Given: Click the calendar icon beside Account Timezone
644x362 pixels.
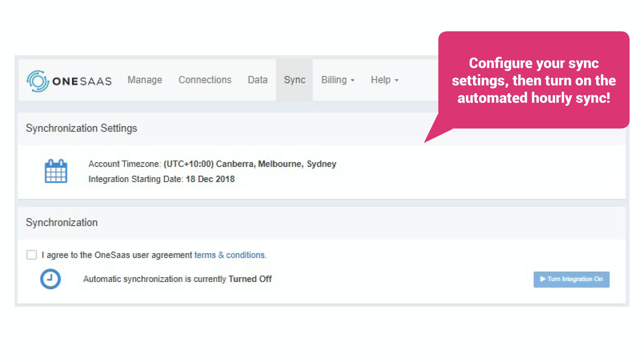Looking at the screenshot, I should (56, 171).
